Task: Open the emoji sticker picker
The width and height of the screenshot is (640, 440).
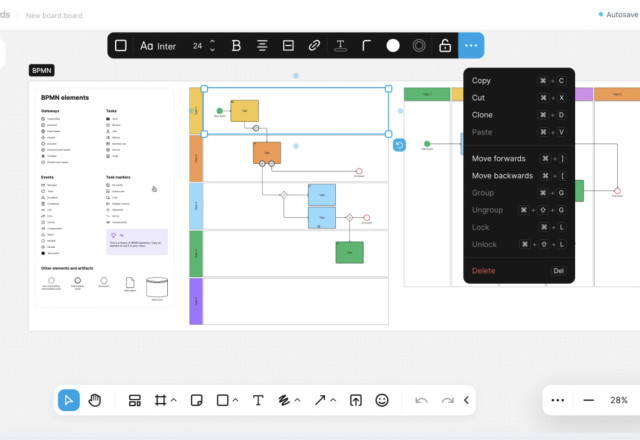Action: (382, 400)
